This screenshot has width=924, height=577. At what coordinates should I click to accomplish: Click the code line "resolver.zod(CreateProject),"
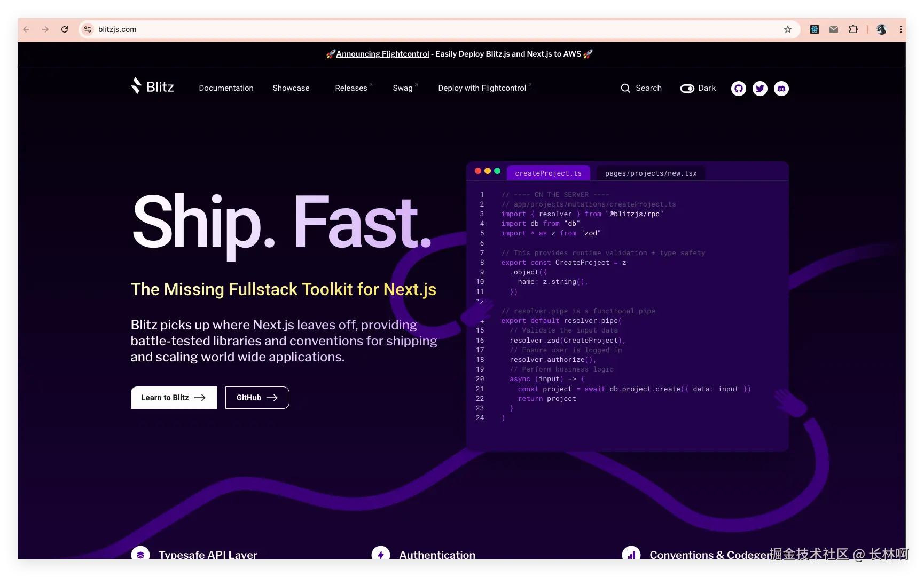[x=567, y=341]
